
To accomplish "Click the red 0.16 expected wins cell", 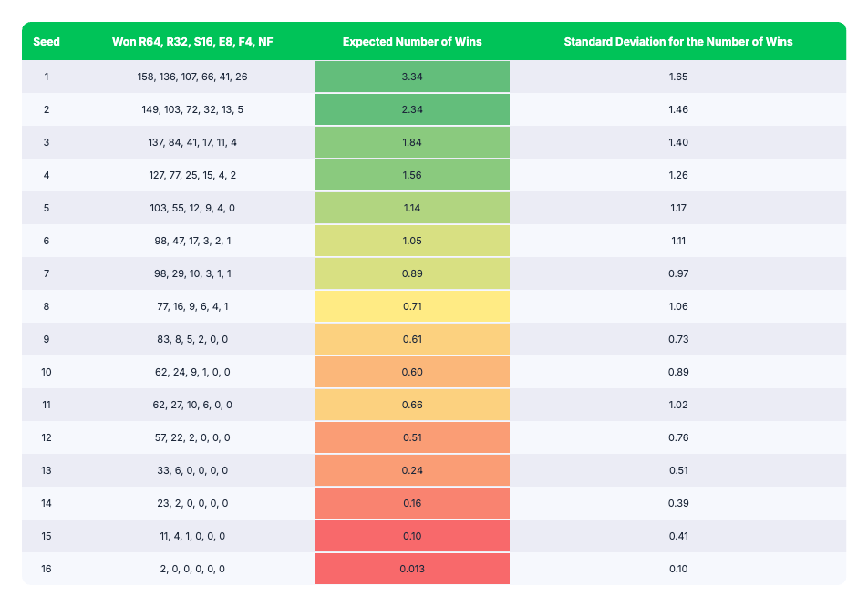I will [x=412, y=503].
